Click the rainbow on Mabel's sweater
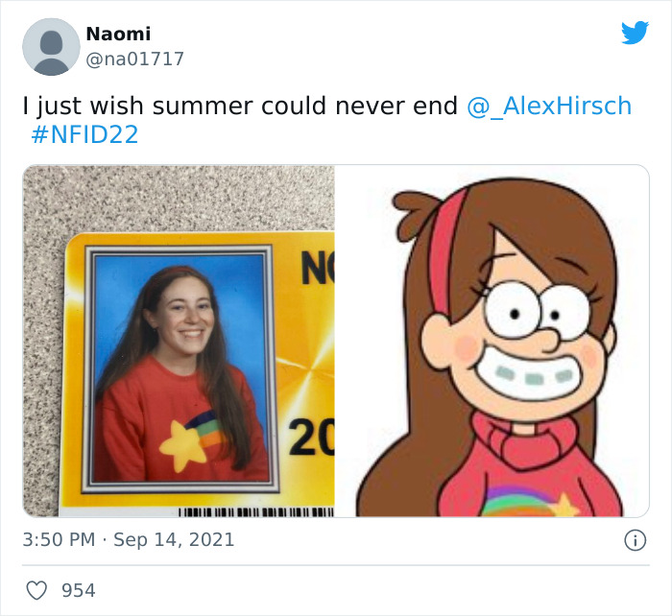This screenshot has height=616, width=672. 516,500
